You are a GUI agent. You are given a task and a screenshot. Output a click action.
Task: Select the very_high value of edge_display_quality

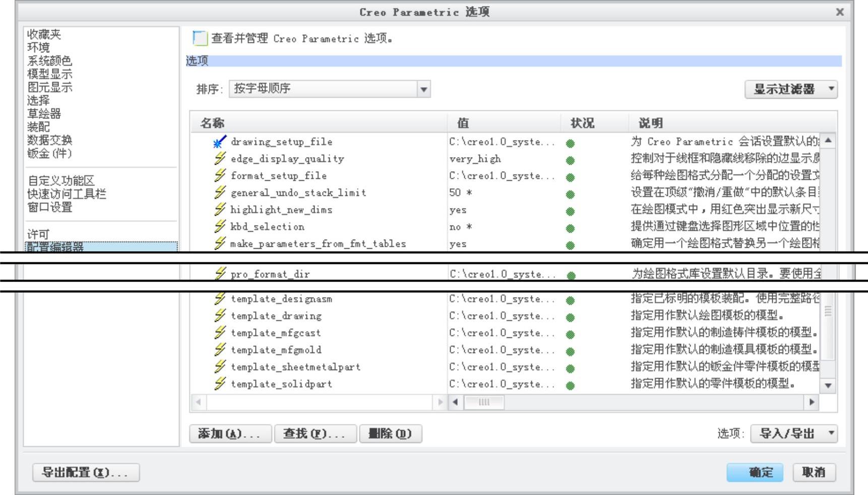pos(475,159)
